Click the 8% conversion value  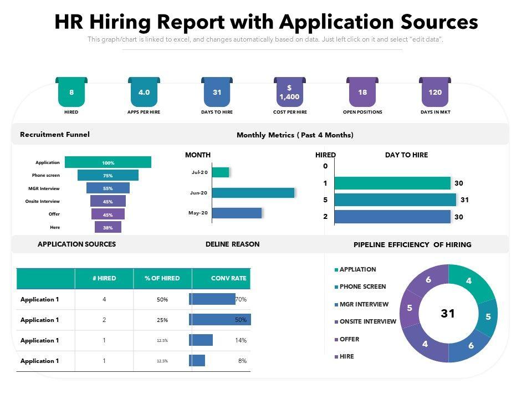242,361
